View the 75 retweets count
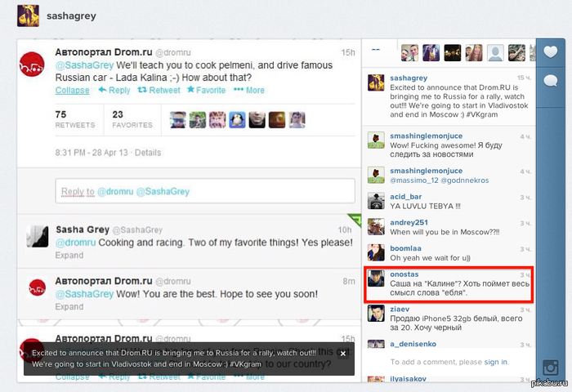572x392 pixels. (x=75, y=119)
